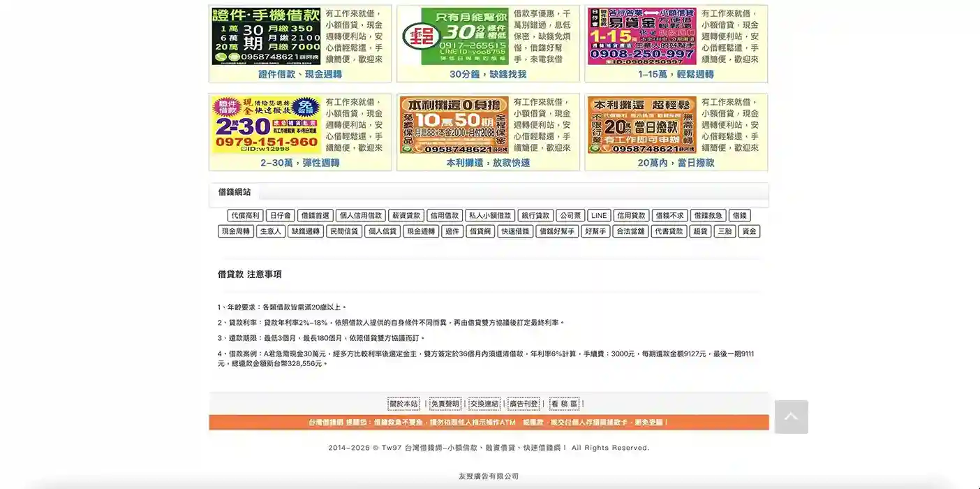Click the scroll-to-top arrow icon

791,416
